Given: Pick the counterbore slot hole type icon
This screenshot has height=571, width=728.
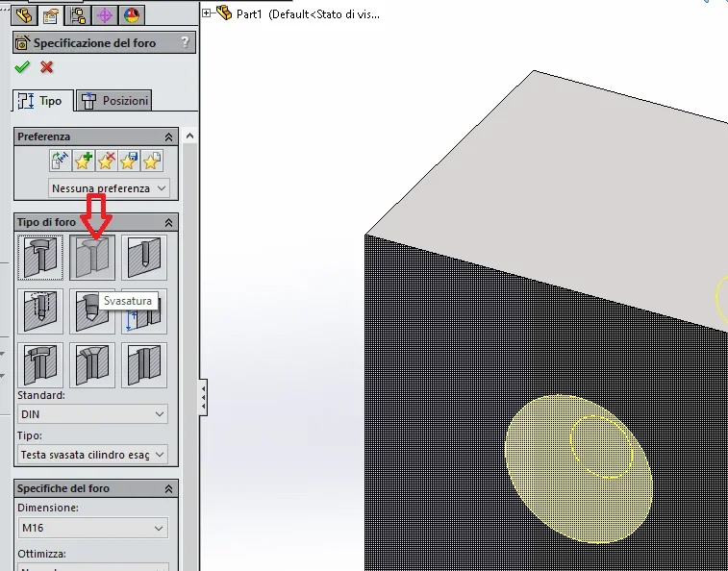Looking at the screenshot, I should point(40,365).
